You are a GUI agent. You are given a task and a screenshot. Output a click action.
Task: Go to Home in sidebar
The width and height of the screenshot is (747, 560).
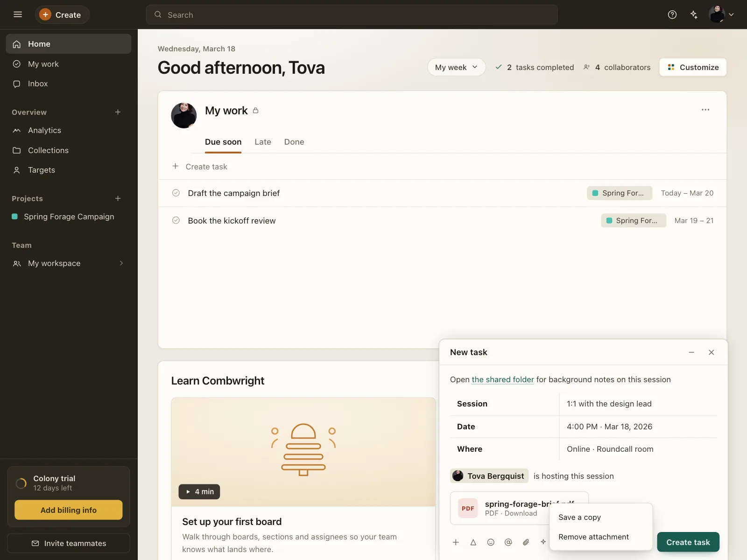pyautogui.click(x=69, y=44)
